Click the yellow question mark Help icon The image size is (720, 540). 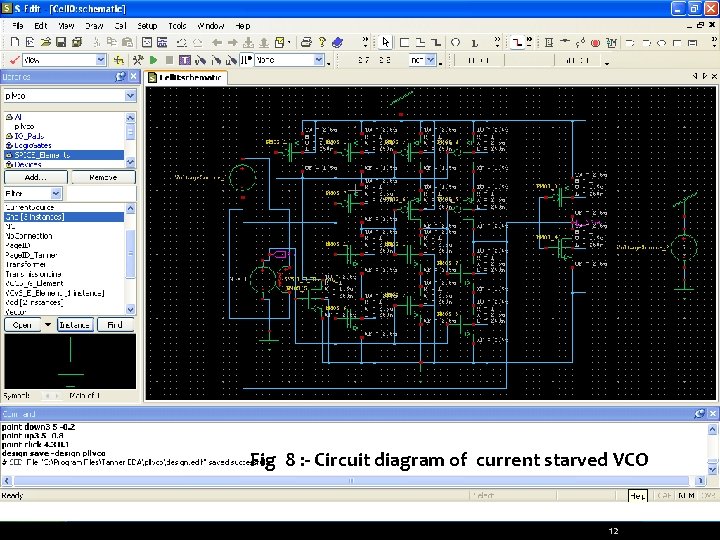click(322, 42)
